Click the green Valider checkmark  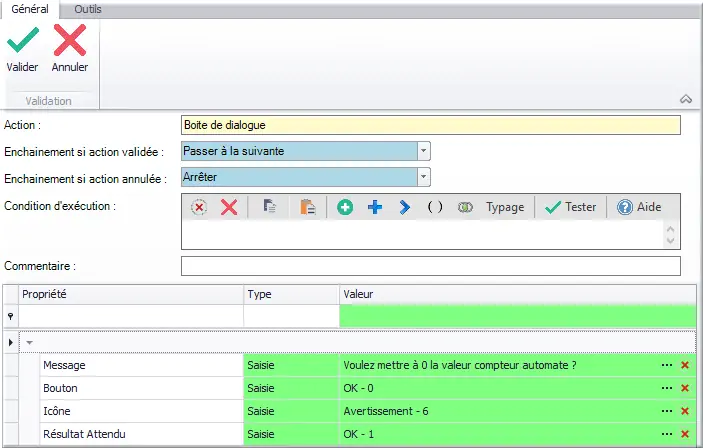point(22,40)
